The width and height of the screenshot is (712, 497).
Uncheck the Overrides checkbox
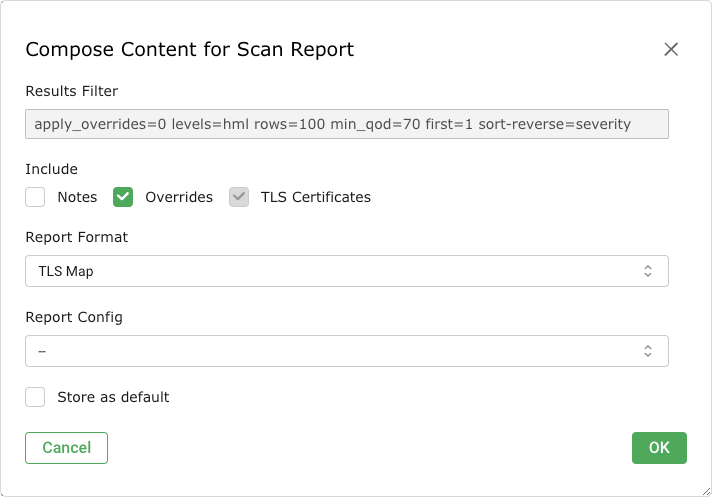coord(123,197)
